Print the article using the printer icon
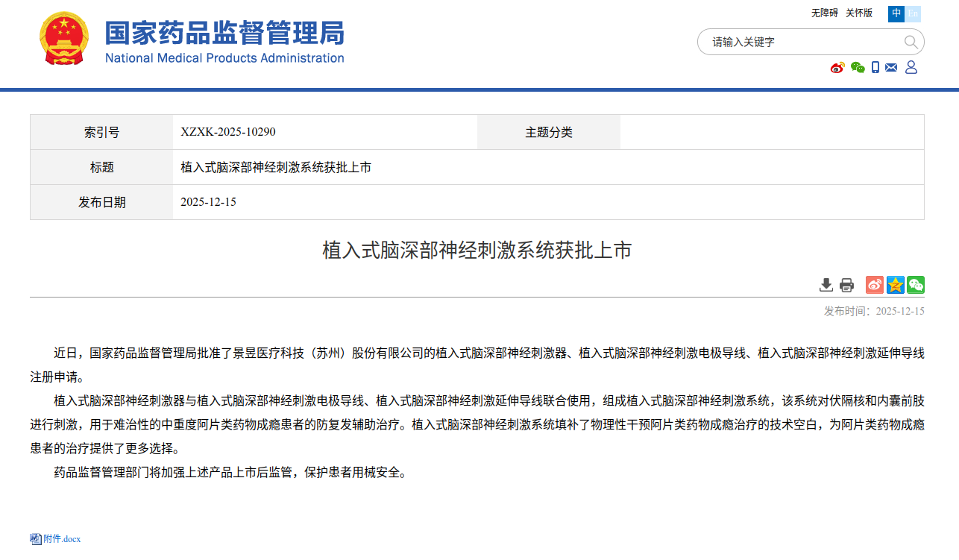Viewport: 959px width, 560px height. click(x=846, y=285)
